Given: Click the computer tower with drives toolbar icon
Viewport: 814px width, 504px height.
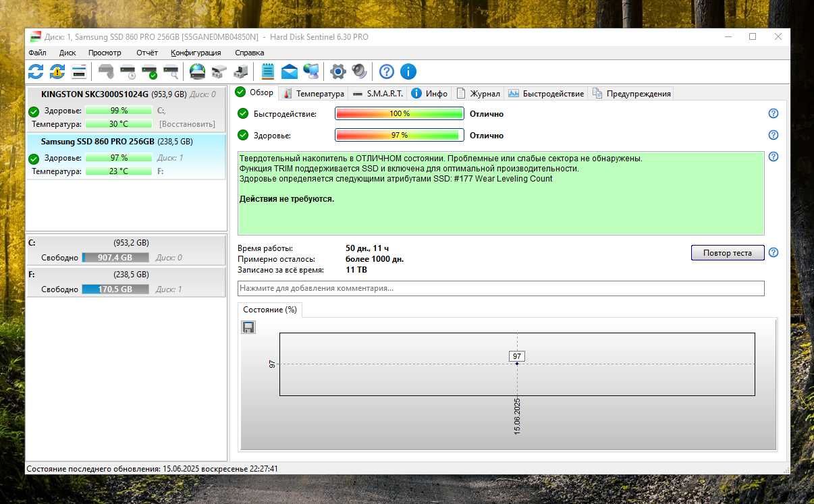Looking at the screenshot, I should pos(240,71).
